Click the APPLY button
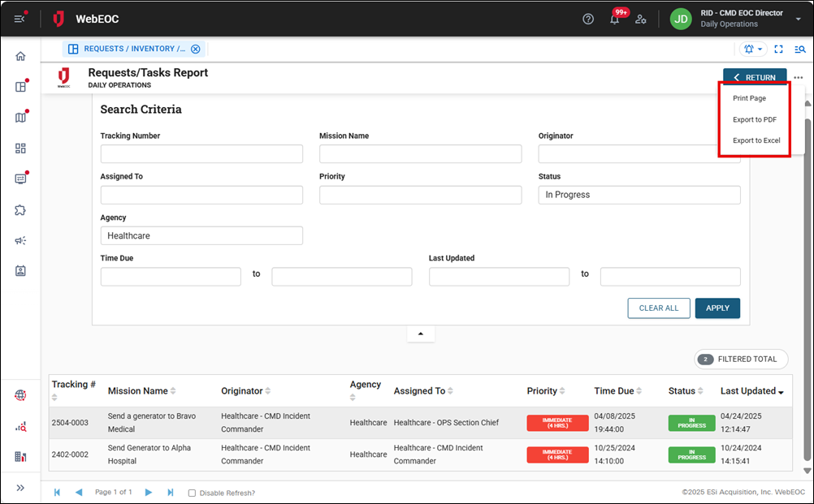Viewport: 814px width, 504px height. coord(717,308)
